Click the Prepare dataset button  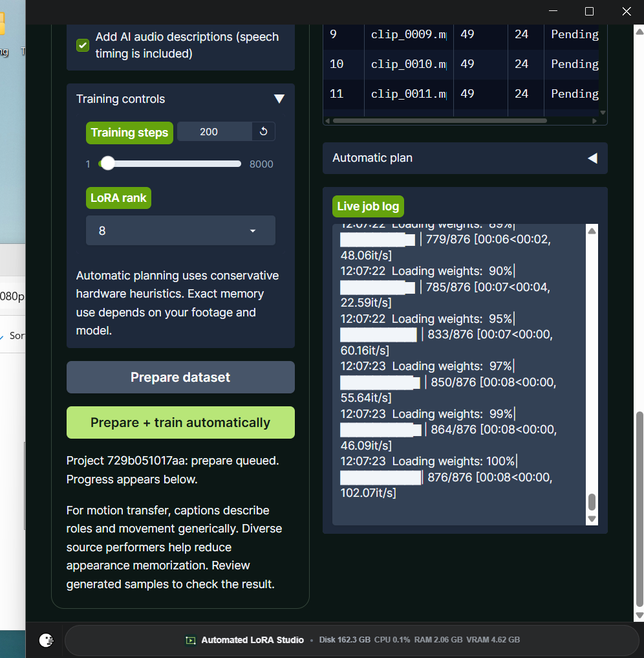[x=180, y=377]
